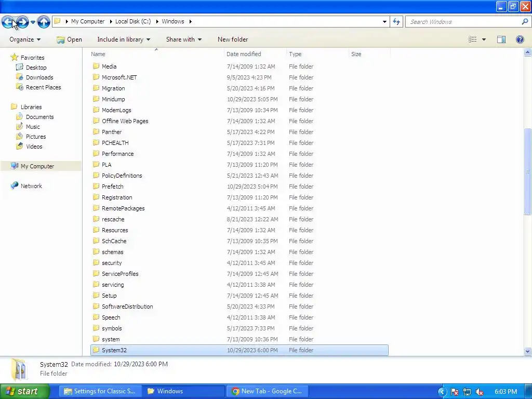Select the Registration folder icon
Image resolution: width=532 pixels, height=399 pixels.
click(x=96, y=197)
